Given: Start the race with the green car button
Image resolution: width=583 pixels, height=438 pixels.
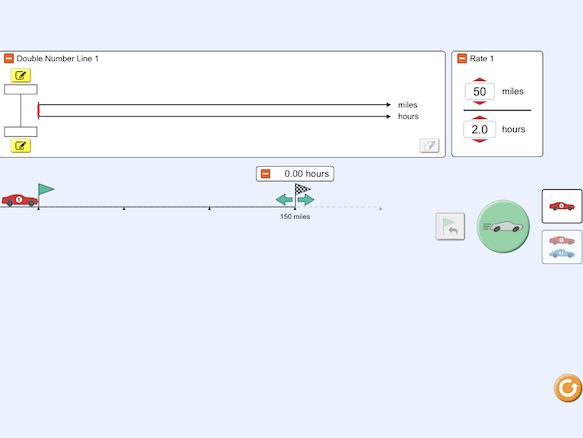Looking at the screenshot, I should click(503, 226).
